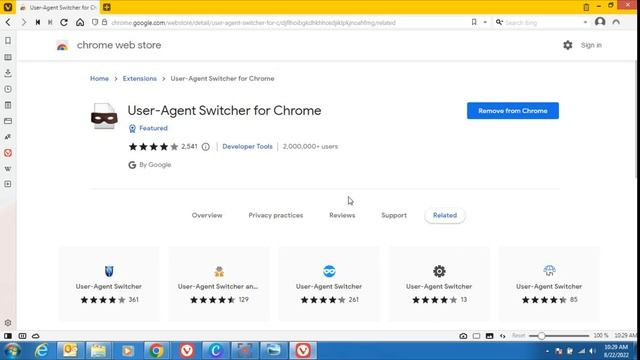The image size is (640, 360).
Task: Open the Vivaldi menu logo button
Action: click(7, 7)
